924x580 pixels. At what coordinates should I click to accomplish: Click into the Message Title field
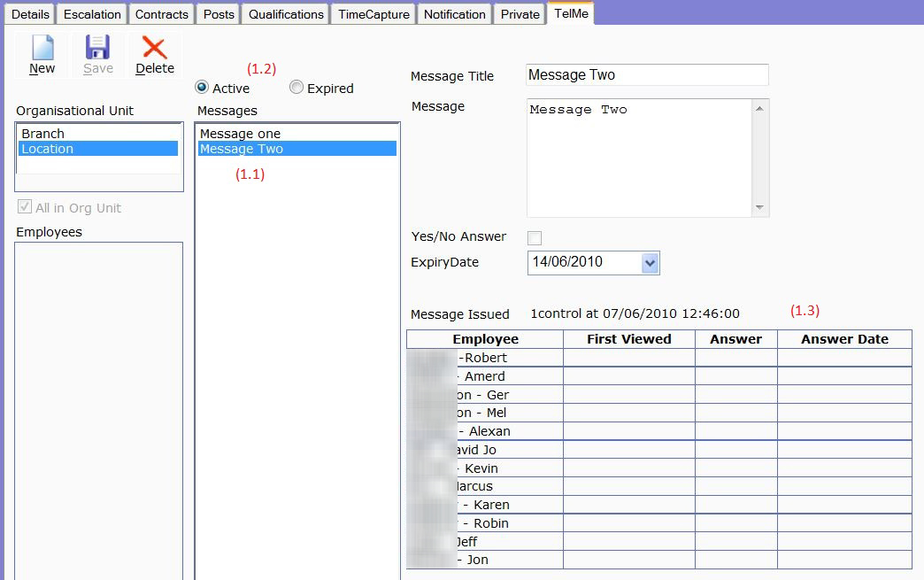pyautogui.click(x=646, y=75)
